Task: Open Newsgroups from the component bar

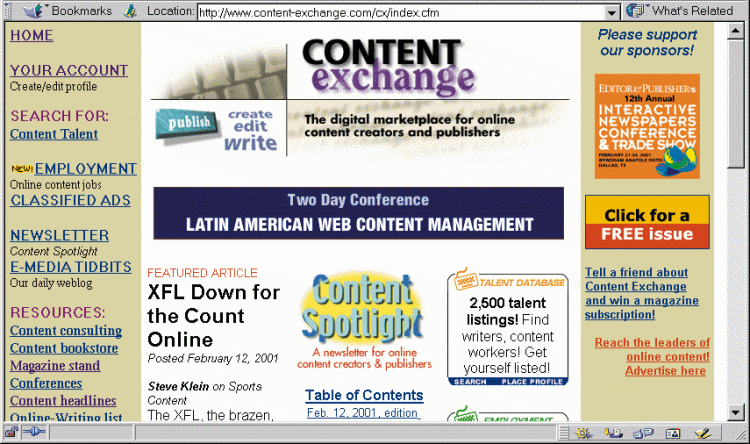Action: tap(643, 433)
